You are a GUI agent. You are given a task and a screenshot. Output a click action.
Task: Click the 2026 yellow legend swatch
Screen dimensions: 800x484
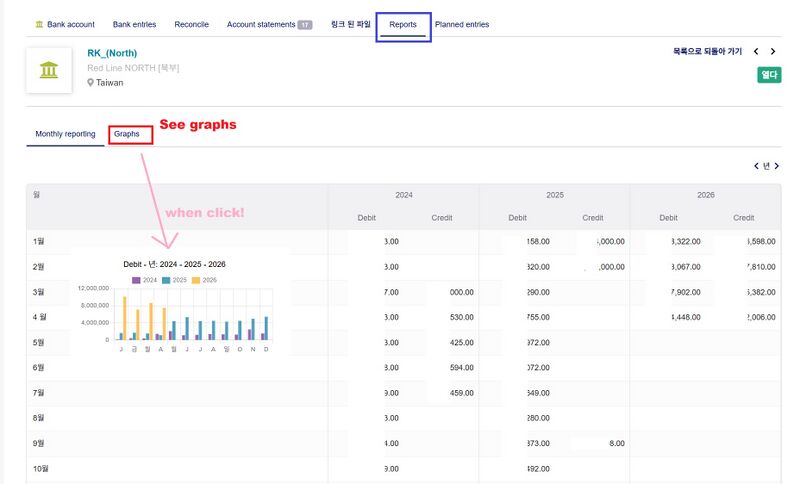[x=196, y=280]
